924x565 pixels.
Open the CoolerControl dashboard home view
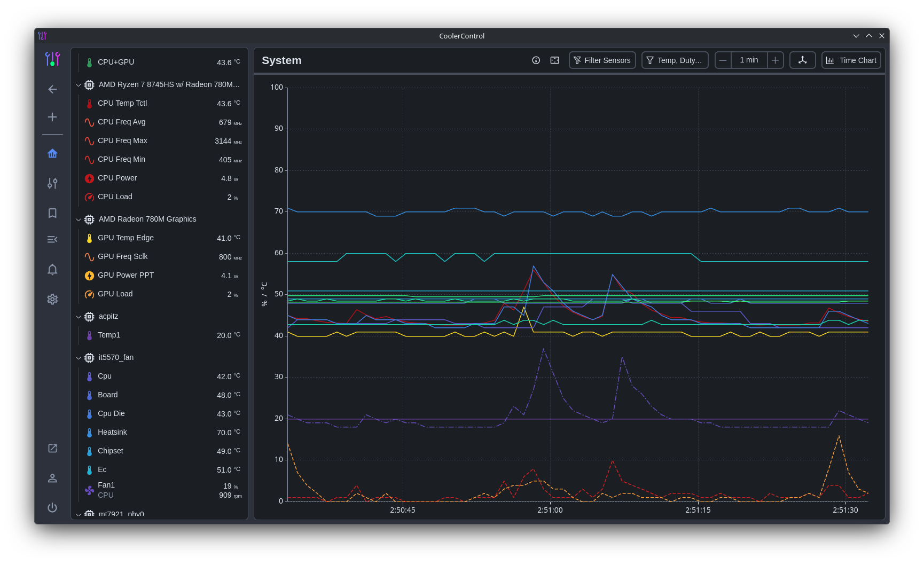(52, 153)
